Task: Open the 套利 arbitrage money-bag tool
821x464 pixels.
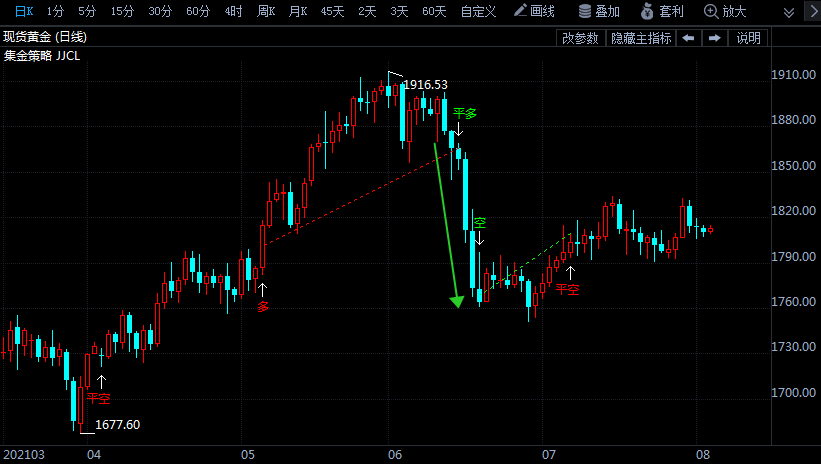Action: click(x=662, y=11)
